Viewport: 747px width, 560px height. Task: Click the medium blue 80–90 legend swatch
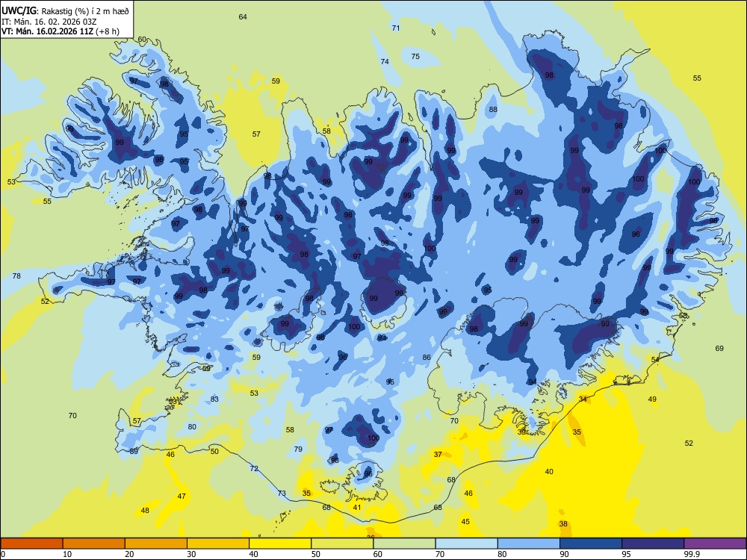tap(528, 544)
